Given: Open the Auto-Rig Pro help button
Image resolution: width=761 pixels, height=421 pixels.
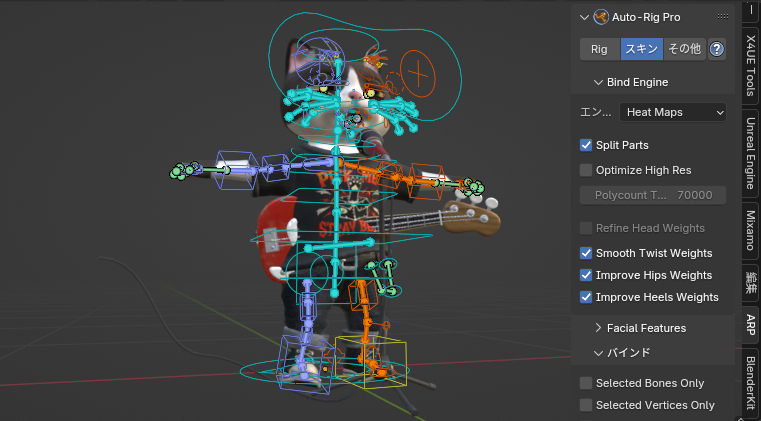Looking at the screenshot, I should tap(717, 49).
